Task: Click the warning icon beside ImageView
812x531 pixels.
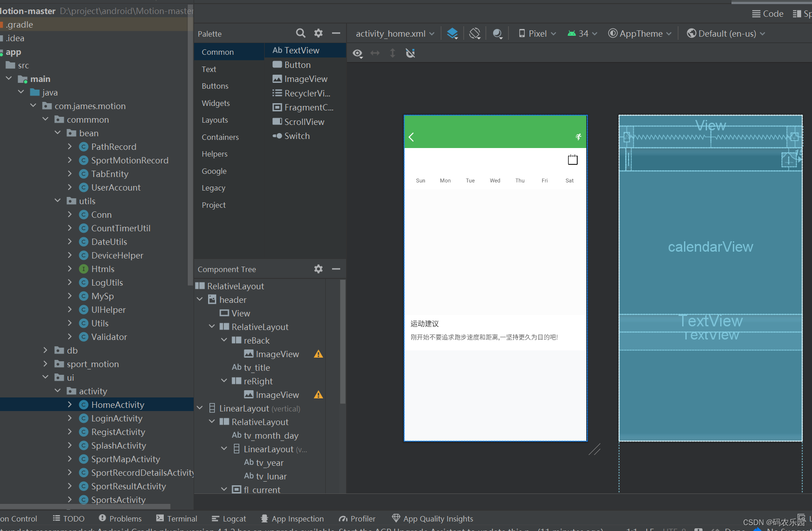Action: pyautogui.click(x=318, y=354)
